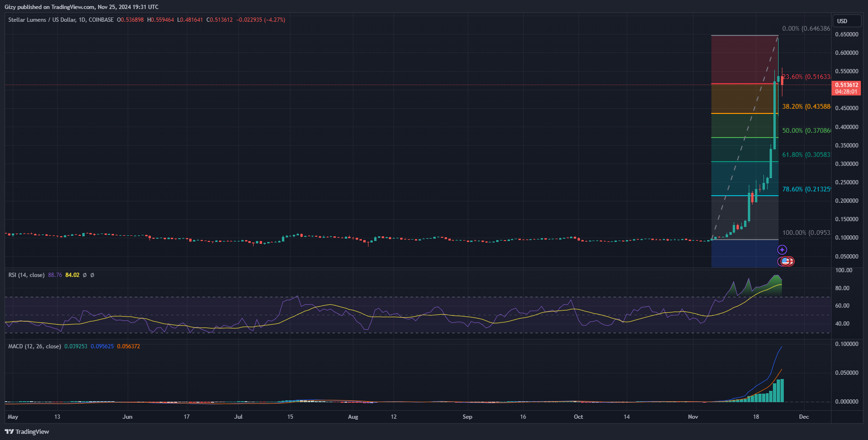Click the RSI scale value 100.00

tap(844, 270)
